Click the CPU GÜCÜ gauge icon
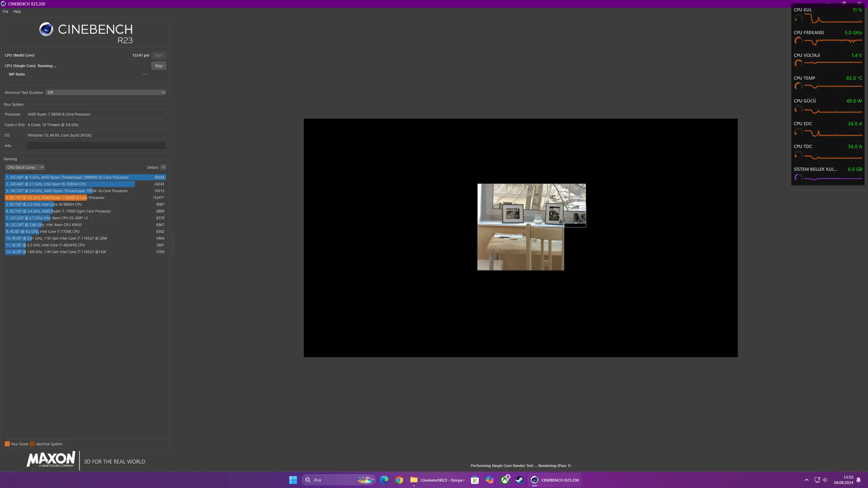This screenshot has width=868, height=488. (798, 109)
